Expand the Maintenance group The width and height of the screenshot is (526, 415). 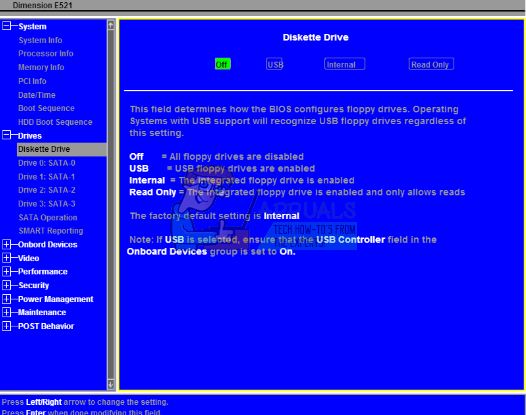click(x=6, y=312)
